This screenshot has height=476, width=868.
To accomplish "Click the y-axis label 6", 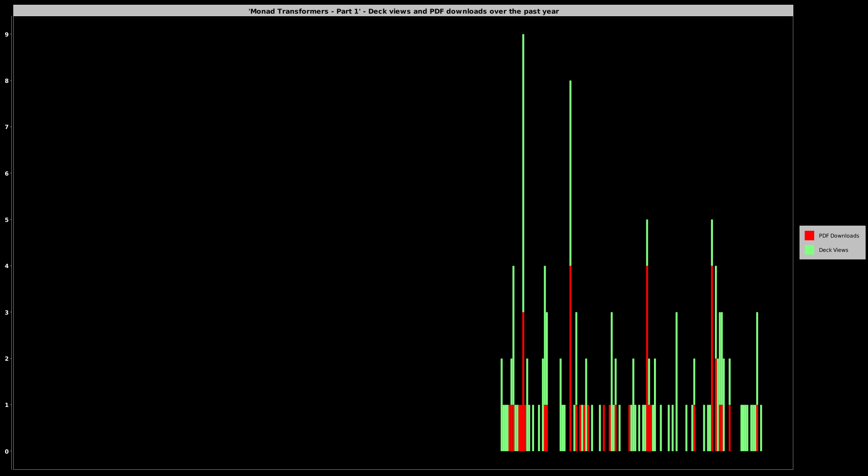I will 7,173.
